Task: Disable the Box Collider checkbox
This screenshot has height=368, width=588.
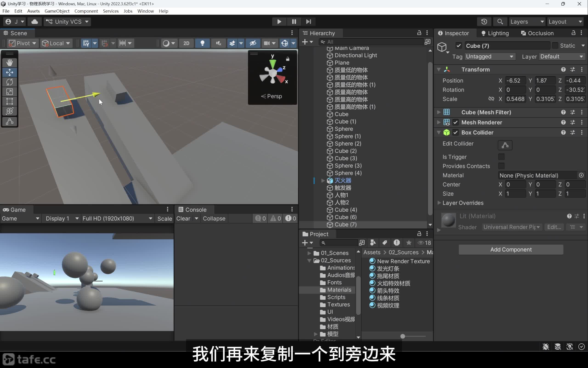Action: coord(455,132)
